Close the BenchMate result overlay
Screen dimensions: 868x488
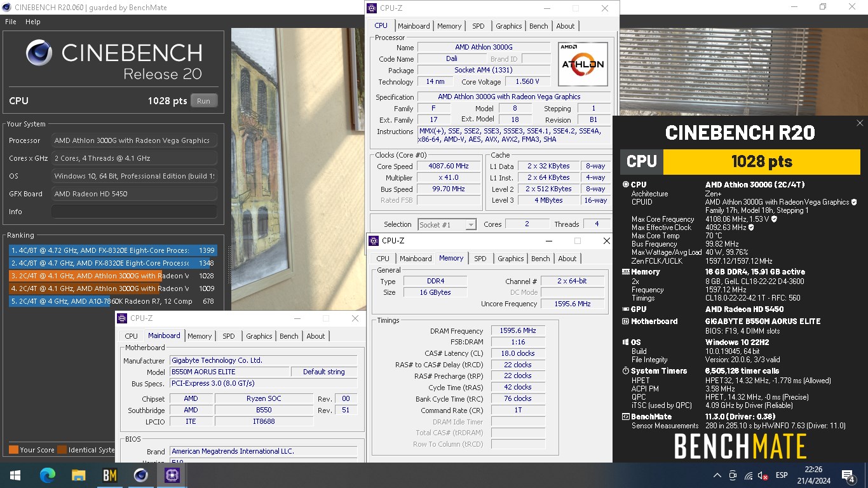(860, 123)
